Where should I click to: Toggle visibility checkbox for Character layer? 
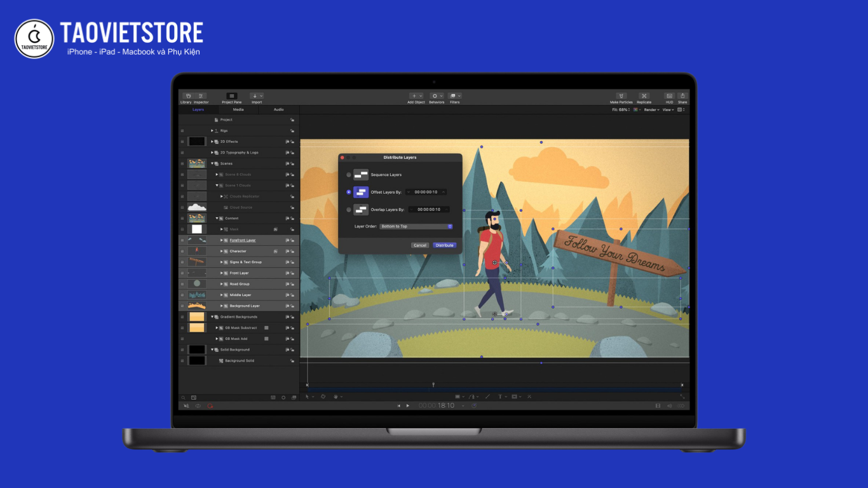click(182, 251)
